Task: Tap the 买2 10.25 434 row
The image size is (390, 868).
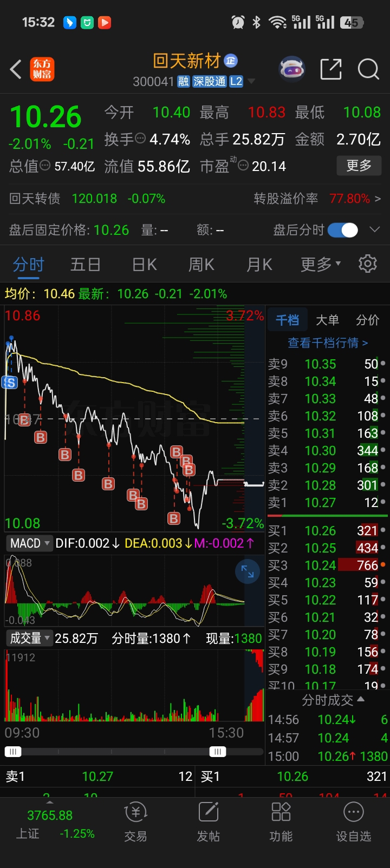Action: click(327, 548)
